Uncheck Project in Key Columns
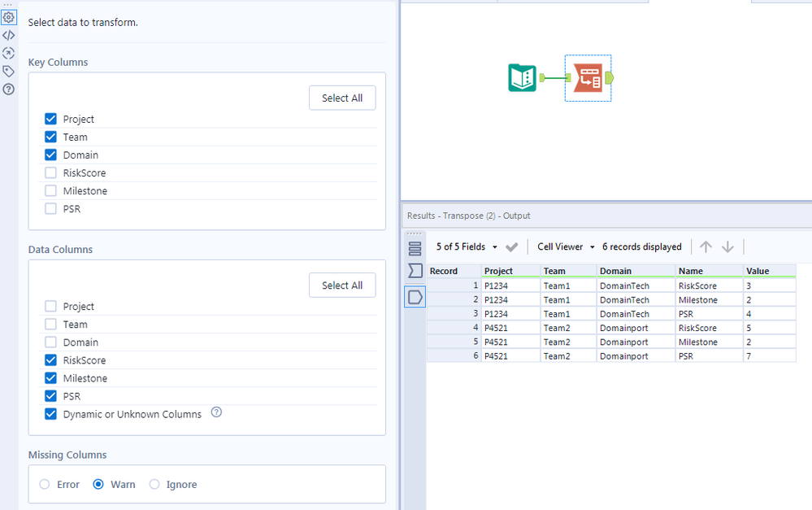This screenshot has width=812, height=510. [x=50, y=119]
